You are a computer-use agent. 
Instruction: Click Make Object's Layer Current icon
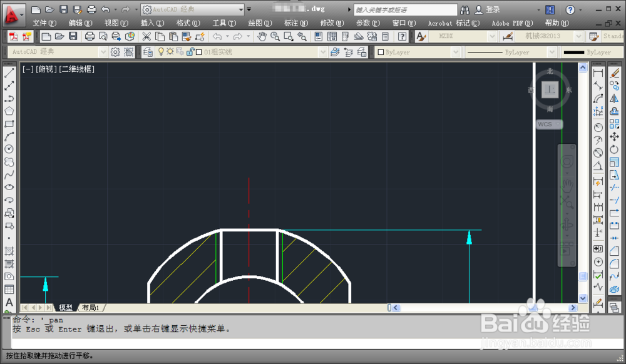[335, 52]
